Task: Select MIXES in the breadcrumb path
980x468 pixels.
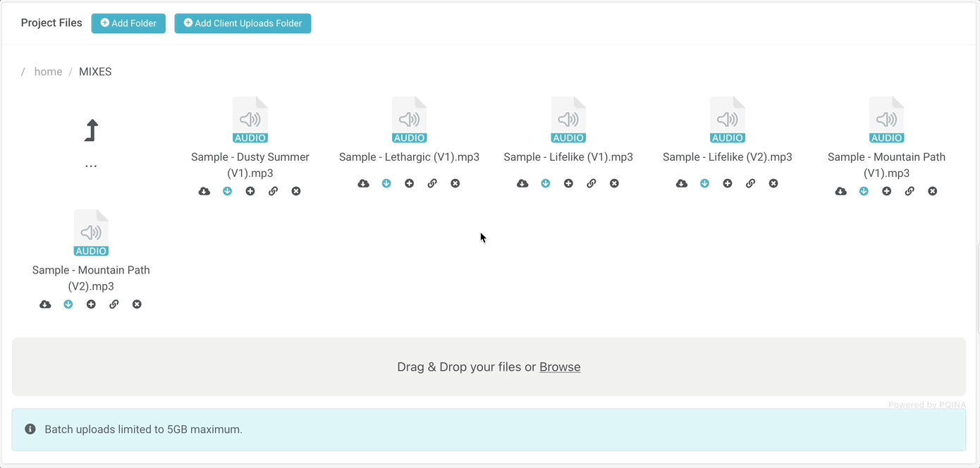Action: point(95,72)
